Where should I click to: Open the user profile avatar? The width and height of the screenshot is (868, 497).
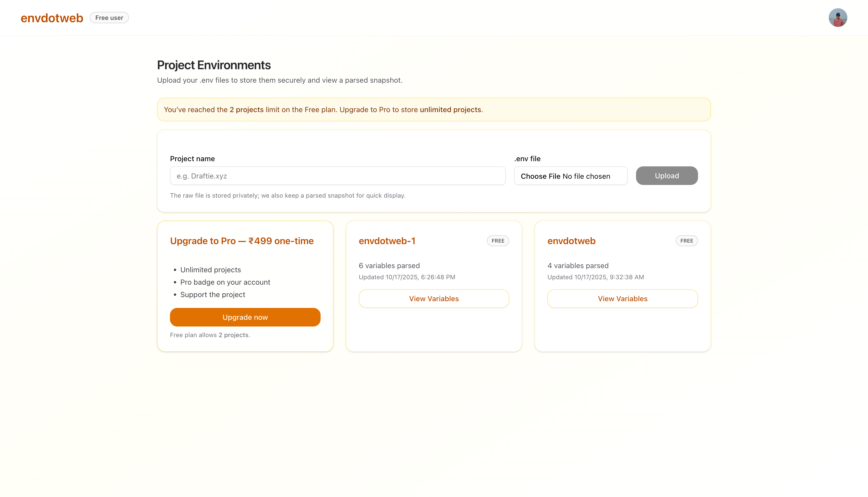click(838, 17)
